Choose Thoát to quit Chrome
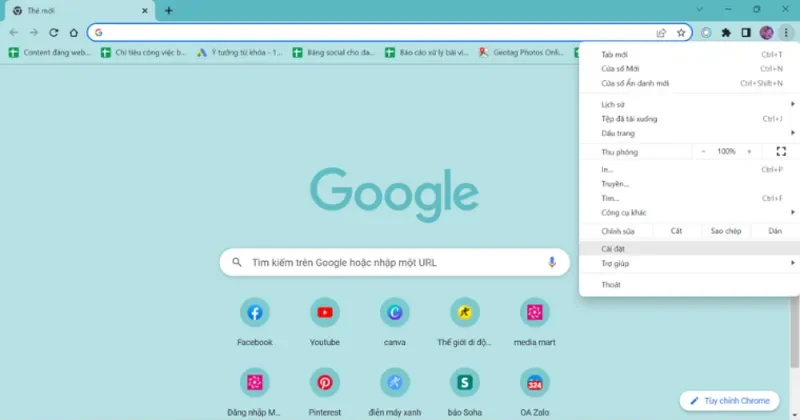Image resolution: width=800 pixels, height=420 pixels. pyautogui.click(x=689, y=285)
